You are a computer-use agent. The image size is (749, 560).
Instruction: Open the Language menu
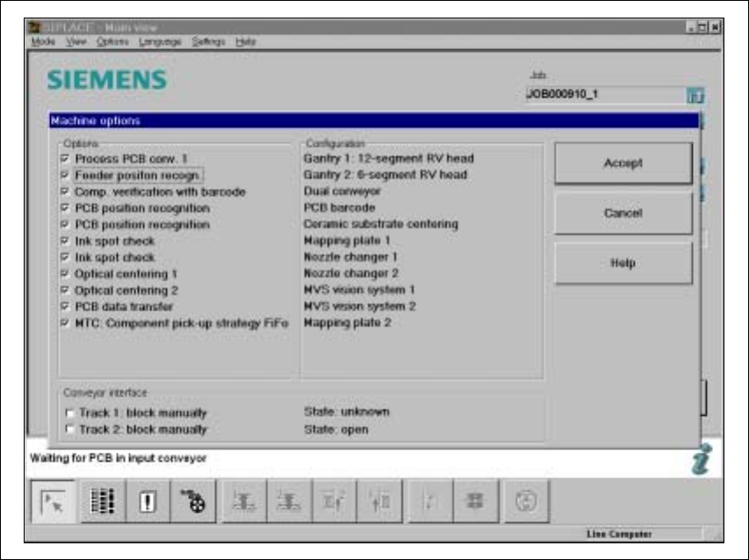pos(160,42)
